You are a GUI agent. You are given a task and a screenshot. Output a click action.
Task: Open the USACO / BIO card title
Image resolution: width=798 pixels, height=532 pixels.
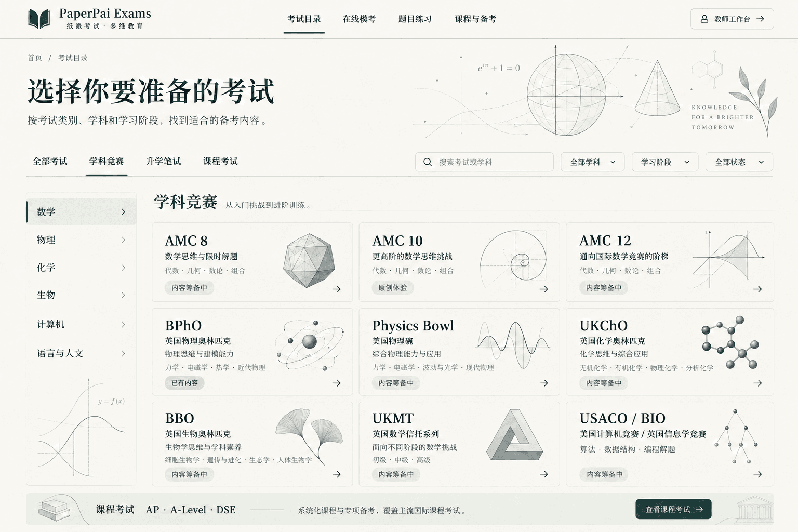click(x=622, y=418)
